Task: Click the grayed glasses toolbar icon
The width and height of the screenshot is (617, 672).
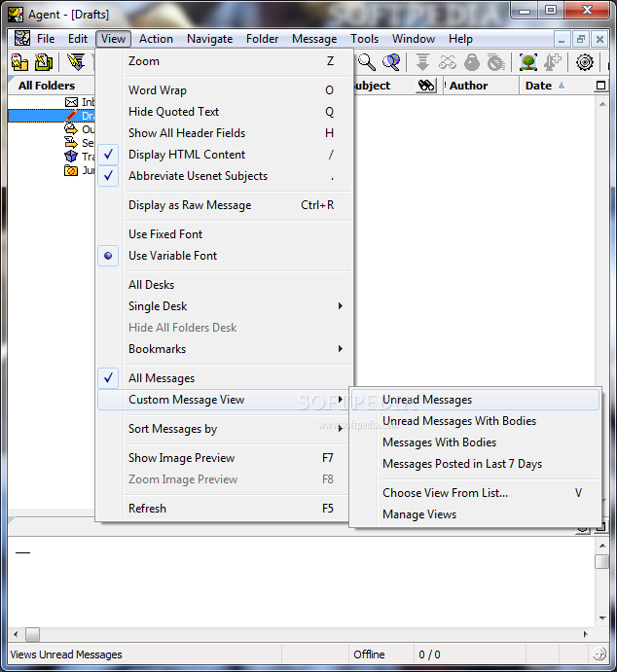Action: point(448,62)
